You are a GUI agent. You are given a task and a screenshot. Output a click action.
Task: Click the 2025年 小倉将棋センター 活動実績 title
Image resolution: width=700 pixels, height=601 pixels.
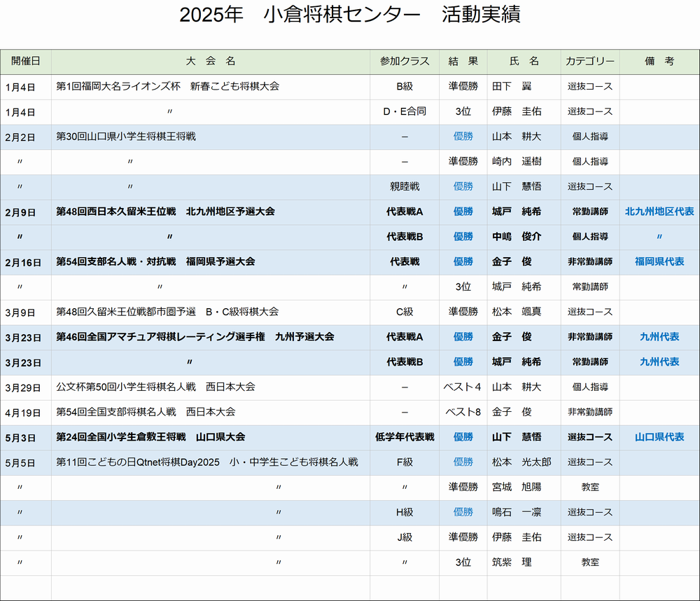pos(349,15)
